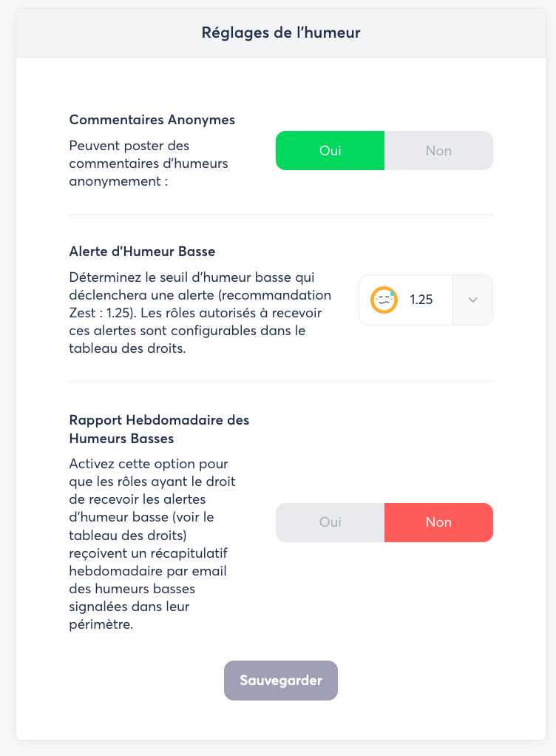Click the "Réglages de l'humeur" panel title

tap(281, 33)
